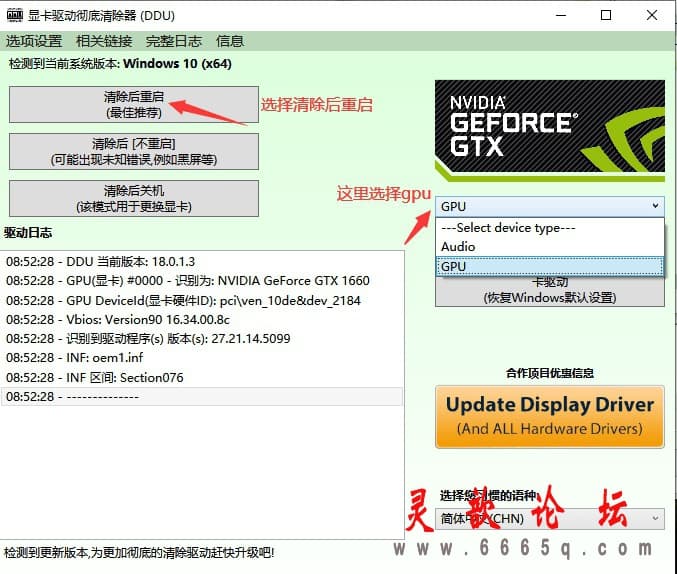Click the 驱动日志 heading
This screenshot has width=677, height=574.
(x=28, y=233)
